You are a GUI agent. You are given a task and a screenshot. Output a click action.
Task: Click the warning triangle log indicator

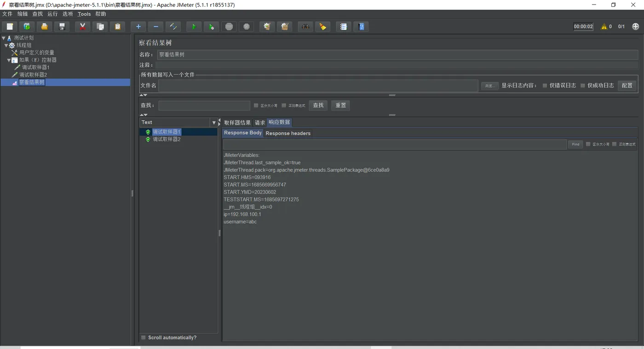[604, 27]
